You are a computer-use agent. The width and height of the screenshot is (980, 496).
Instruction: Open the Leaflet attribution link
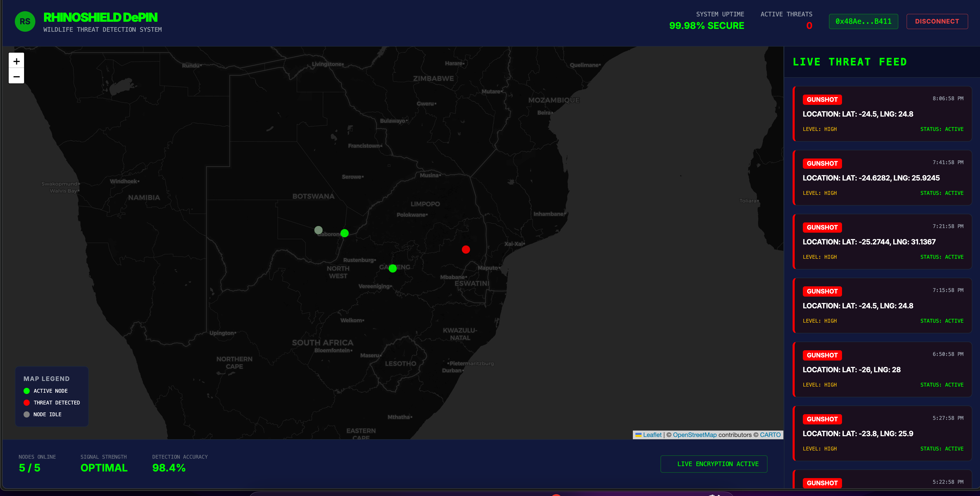tap(652, 435)
